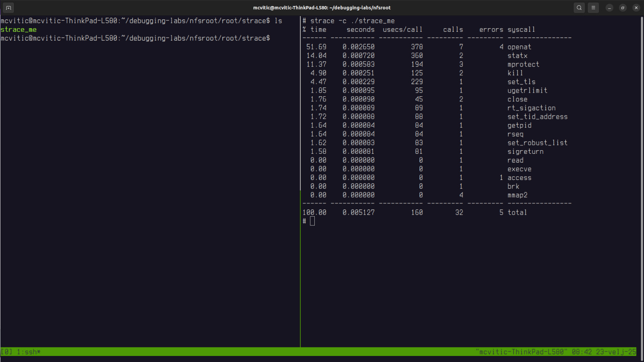Minimize the terminal window
644x362 pixels.
tap(609, 8)
